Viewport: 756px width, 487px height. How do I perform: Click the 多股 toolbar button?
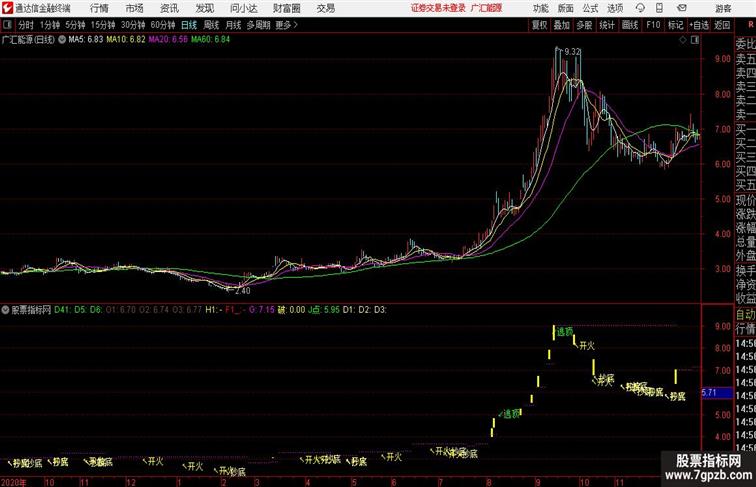coord(584,25)
